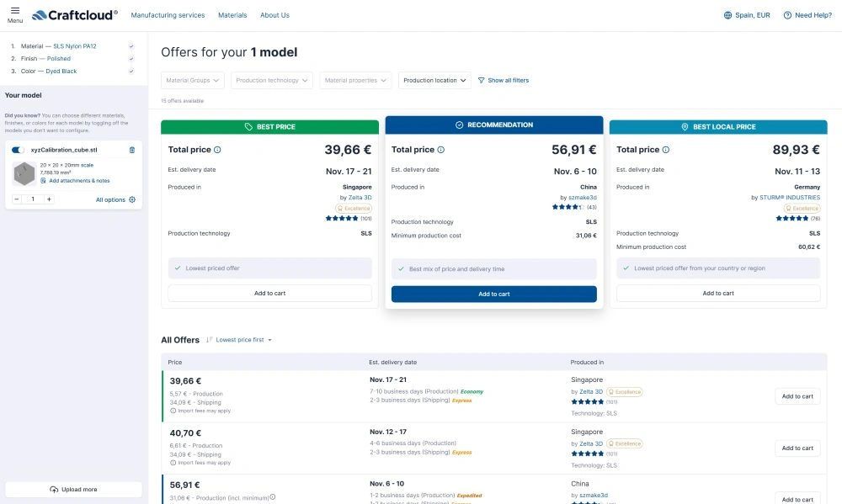Screen dimensions: 842x504
Task: Click the Need Help question mark icon
Action: [787, 15]
